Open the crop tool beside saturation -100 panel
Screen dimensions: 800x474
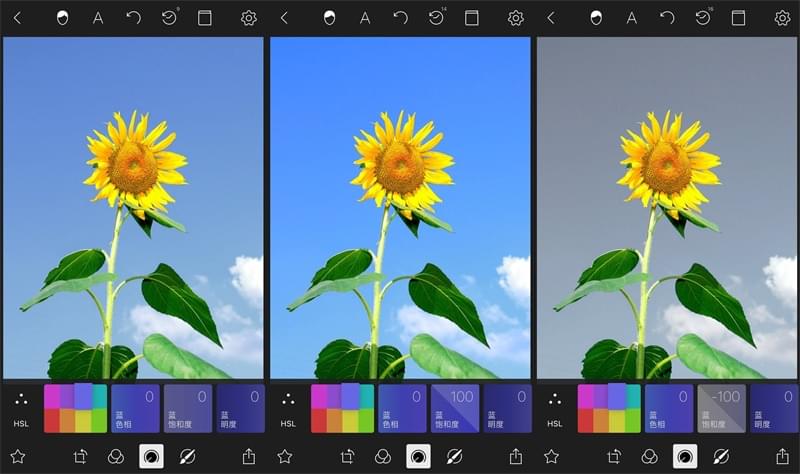pyautogui.click(x=615, y=456)
